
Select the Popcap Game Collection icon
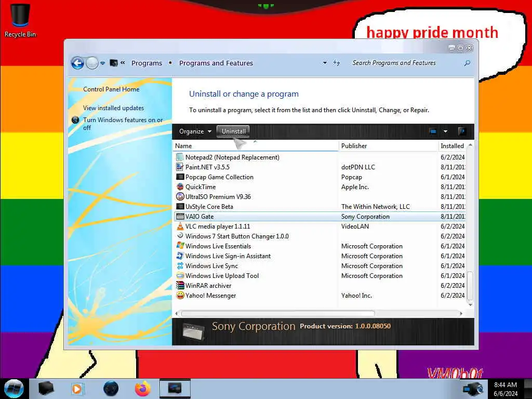180,177
